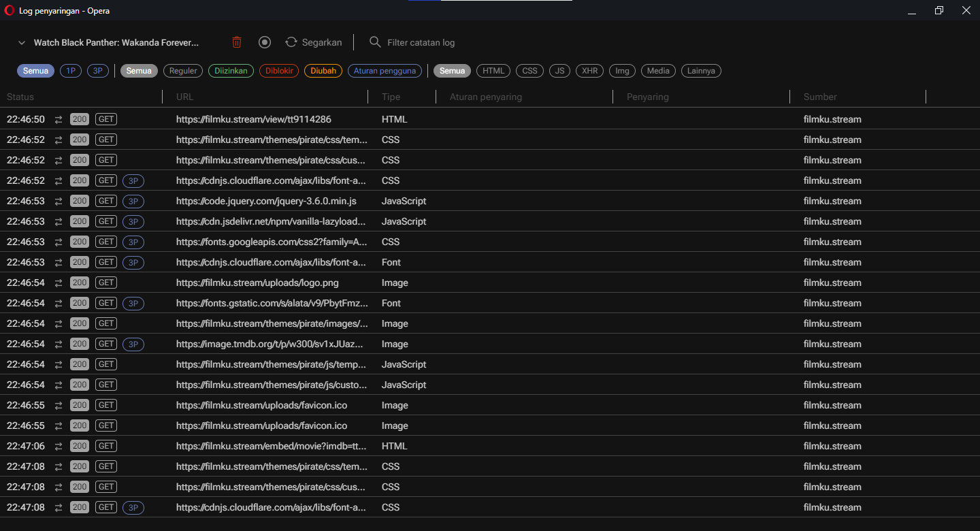Click the search magnifier icon
This screenshot has width=980, height=531.
(x=374, y=42)
